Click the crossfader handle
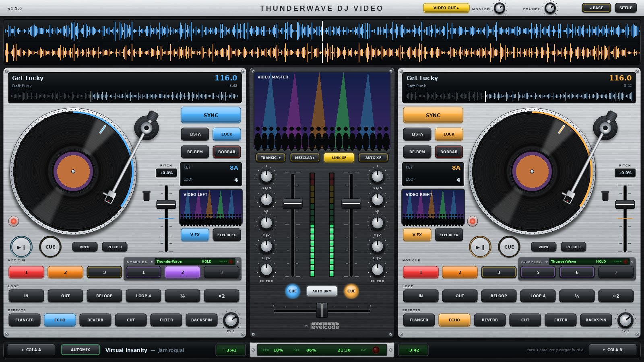 pos(322,310)
